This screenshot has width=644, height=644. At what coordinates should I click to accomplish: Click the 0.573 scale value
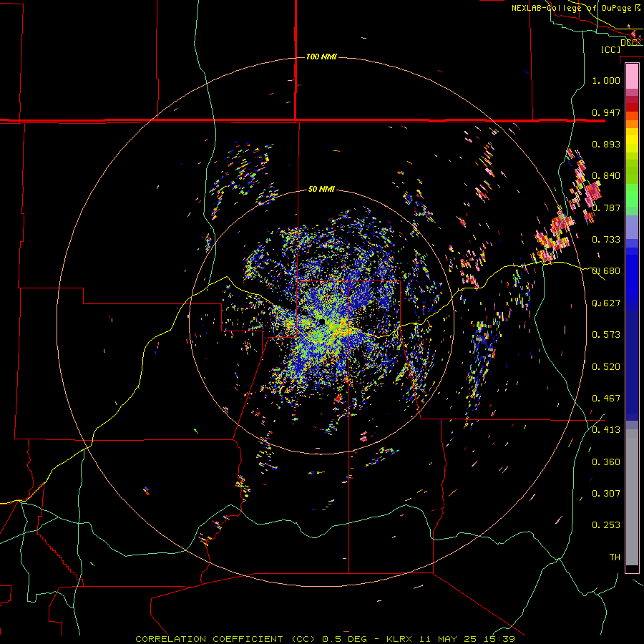[606, 335]
